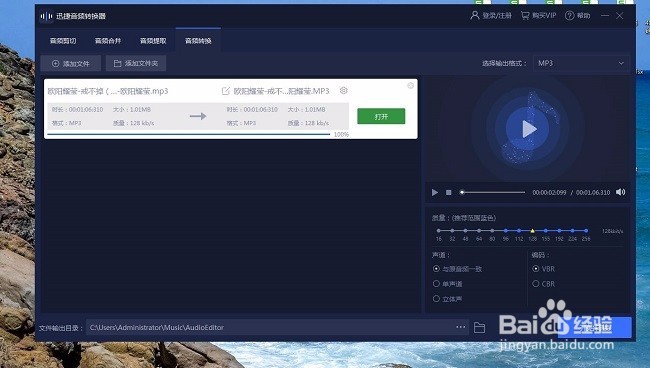Click the three-dots browse directory button
Image resolution: width=650 pixels, height=368 pixels.
click(461, 327)
